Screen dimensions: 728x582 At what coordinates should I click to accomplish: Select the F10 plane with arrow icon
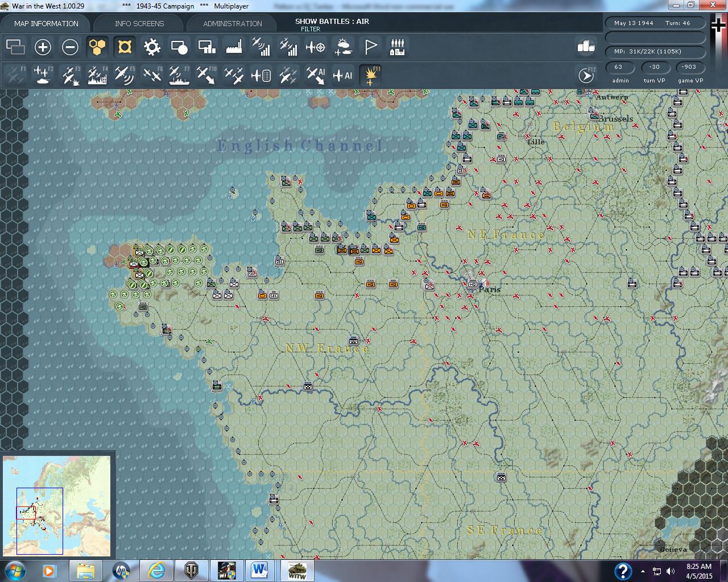point(206,75)
